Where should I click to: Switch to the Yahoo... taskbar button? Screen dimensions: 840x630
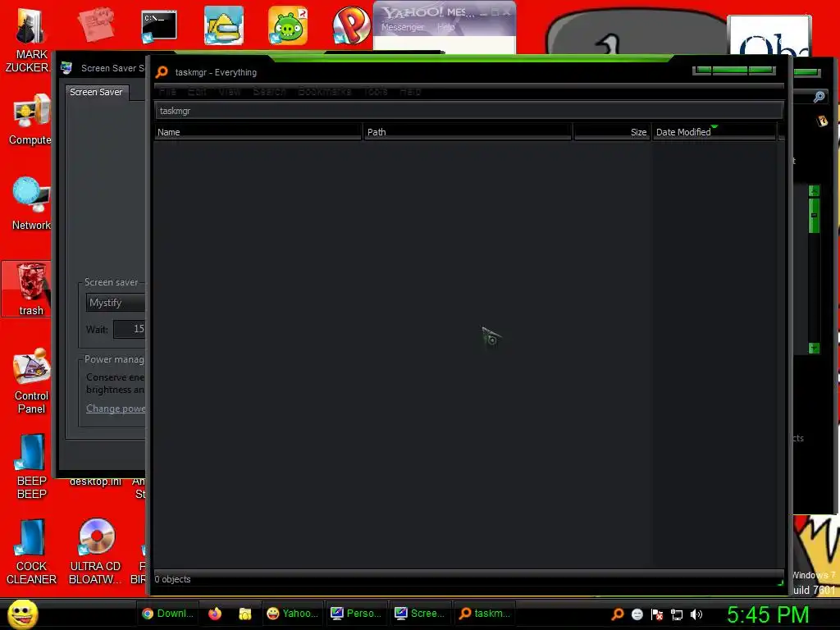(x=293, y=614)
